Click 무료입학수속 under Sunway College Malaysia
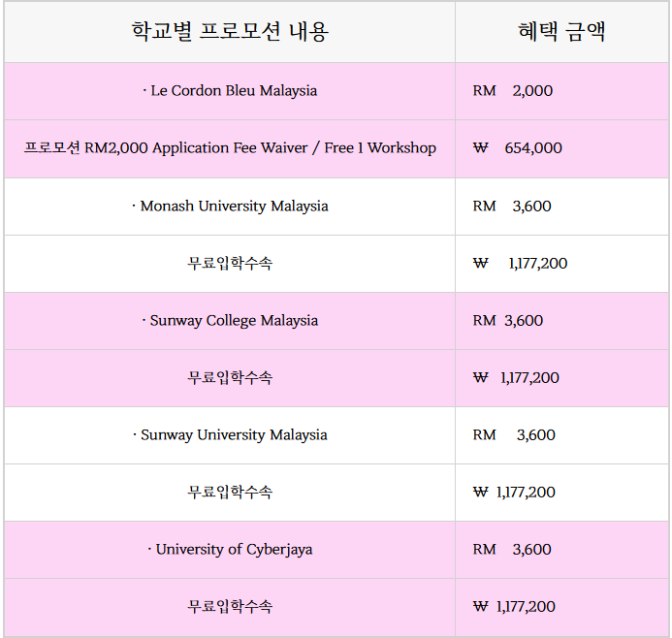 230,377
